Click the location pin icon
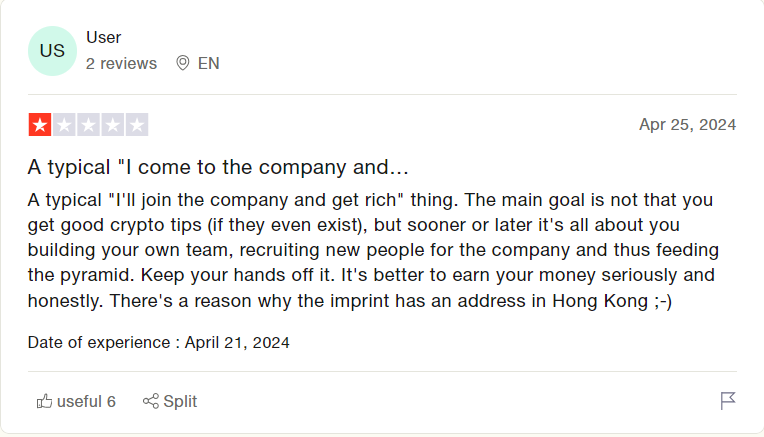The image size is (764, 437). point(183,63)
